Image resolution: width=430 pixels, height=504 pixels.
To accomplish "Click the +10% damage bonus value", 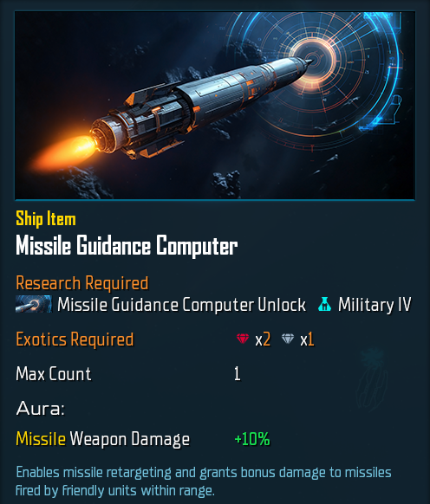I will pyautogui.click(x=252, y=439).
